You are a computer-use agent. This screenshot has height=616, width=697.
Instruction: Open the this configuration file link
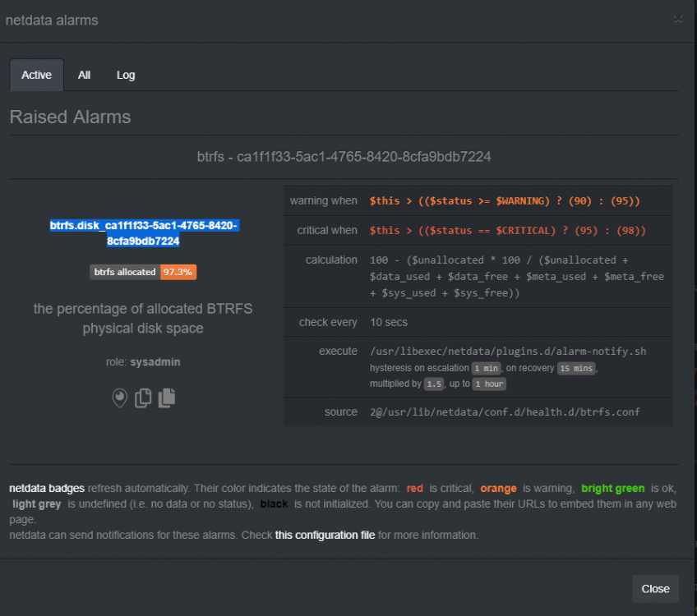point(325,536)
